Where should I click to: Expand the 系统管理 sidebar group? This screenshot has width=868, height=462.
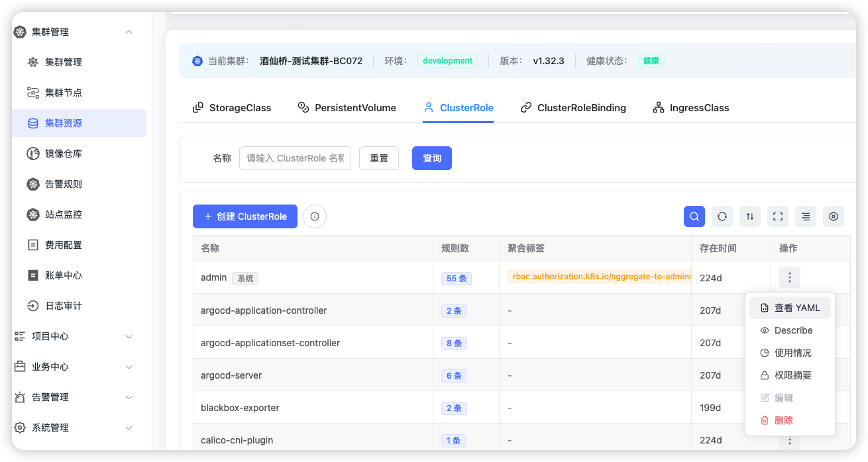(129, 428)
